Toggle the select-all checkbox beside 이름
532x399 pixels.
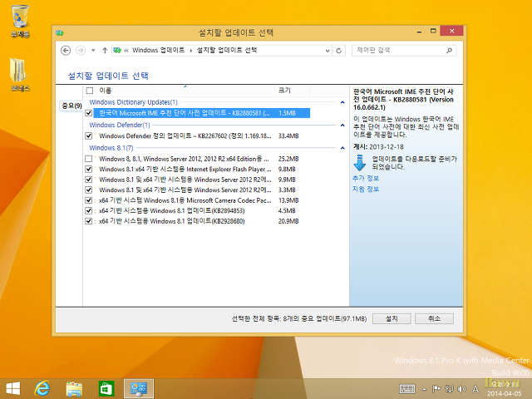[x=90, y=91]
